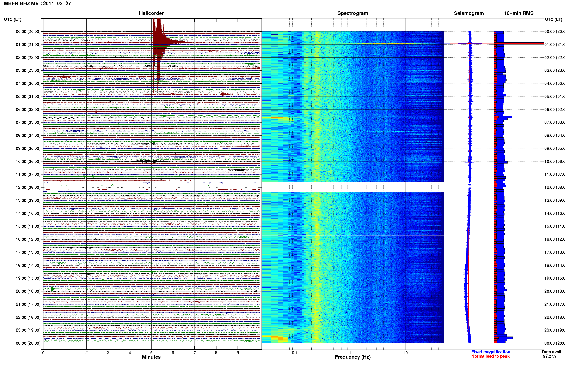
Task: Click left-axis time label '23:00 (19:00)'
Action: [28, 330]
